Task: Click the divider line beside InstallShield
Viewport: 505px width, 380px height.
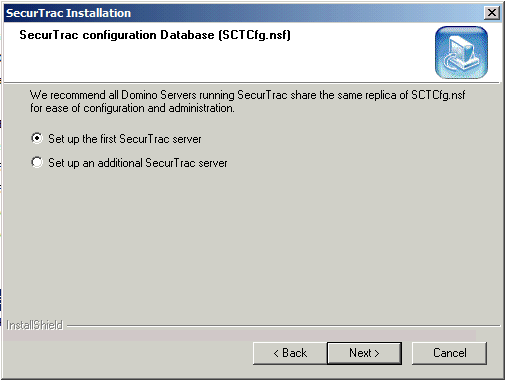Action: pyautogui.click(x=283, y=326)
